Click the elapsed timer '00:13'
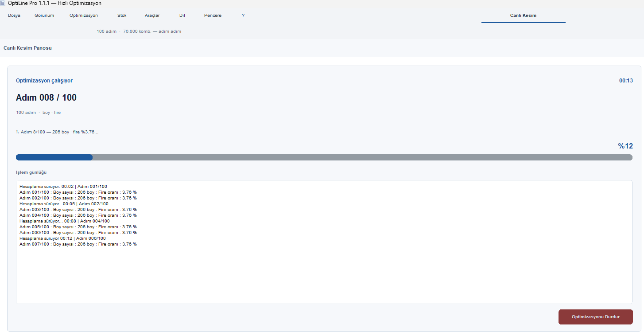Screen dimensions: 644x336 626,81
